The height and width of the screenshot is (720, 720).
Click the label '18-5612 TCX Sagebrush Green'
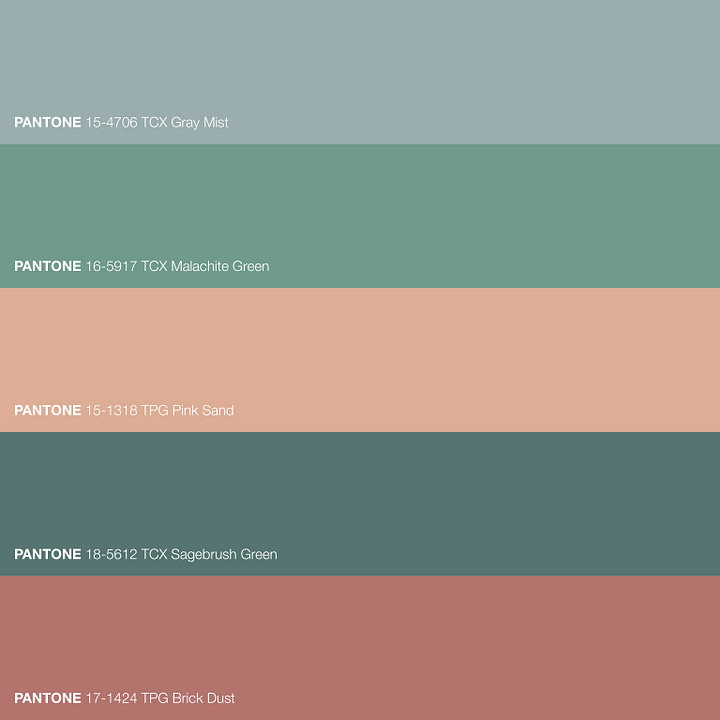181,554
